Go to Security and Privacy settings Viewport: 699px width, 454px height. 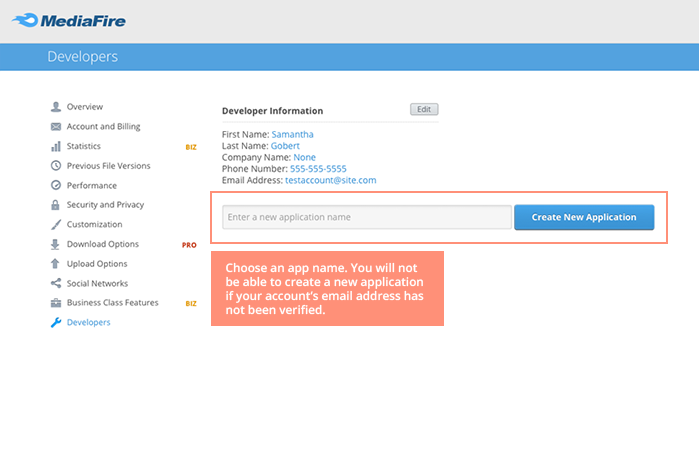click(105, 205)
